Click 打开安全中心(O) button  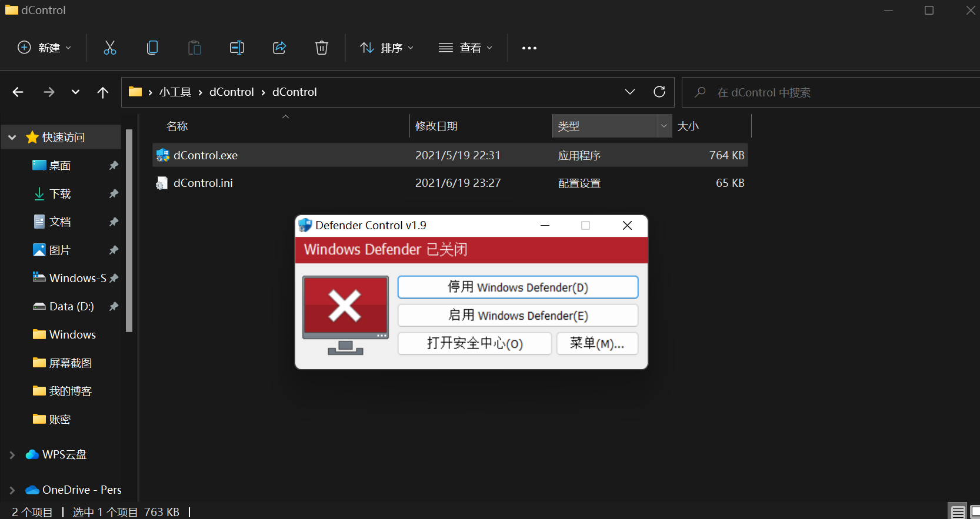475,343
